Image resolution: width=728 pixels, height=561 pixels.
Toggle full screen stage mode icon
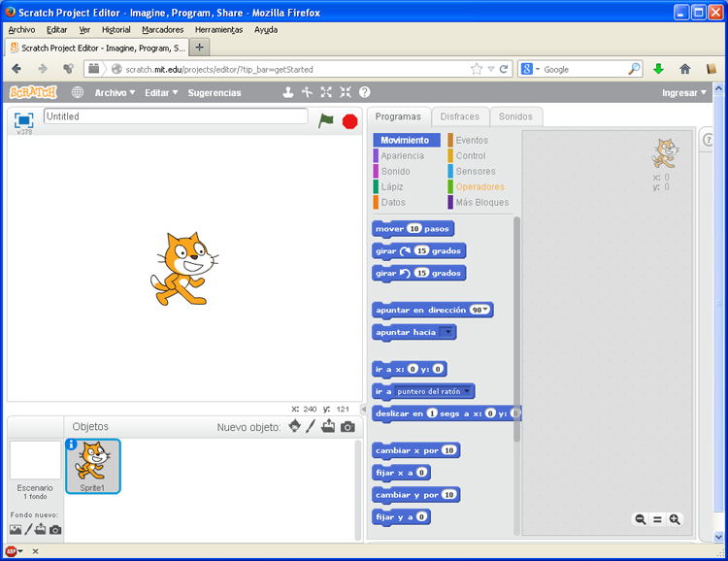[23, 120]
